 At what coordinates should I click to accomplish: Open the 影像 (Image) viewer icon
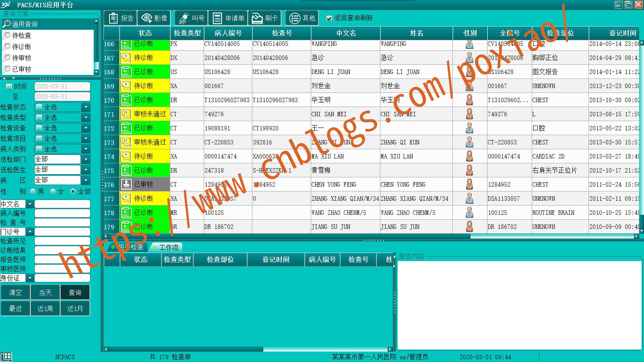pyautogui.click(x=154, y=18)
